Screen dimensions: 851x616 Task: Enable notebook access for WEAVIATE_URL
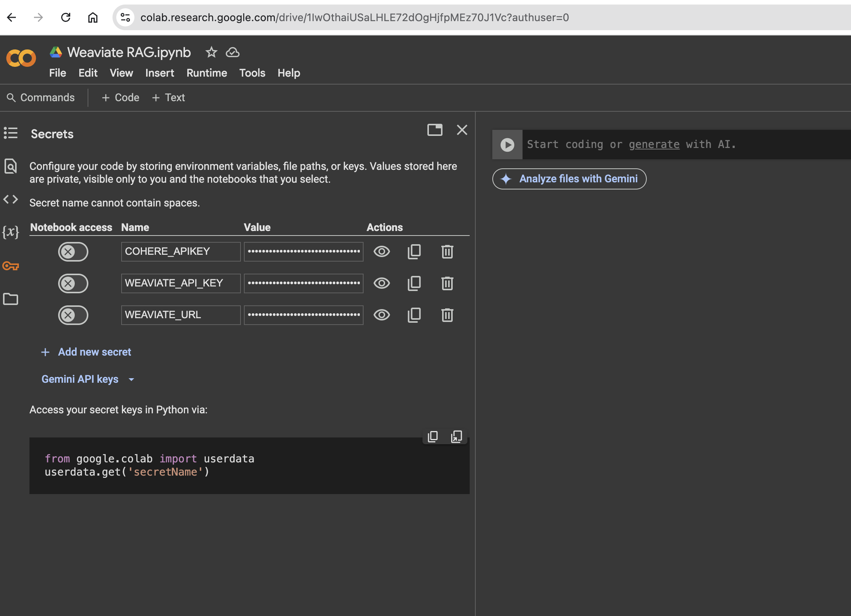pyautogui.click(x=73, y=315)
